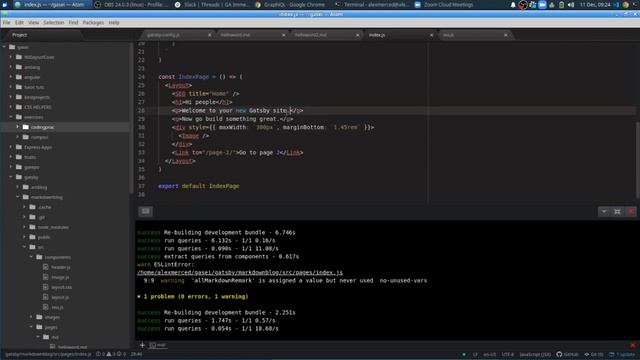
Task: Collapse the components folder
Action: (31, 257)
